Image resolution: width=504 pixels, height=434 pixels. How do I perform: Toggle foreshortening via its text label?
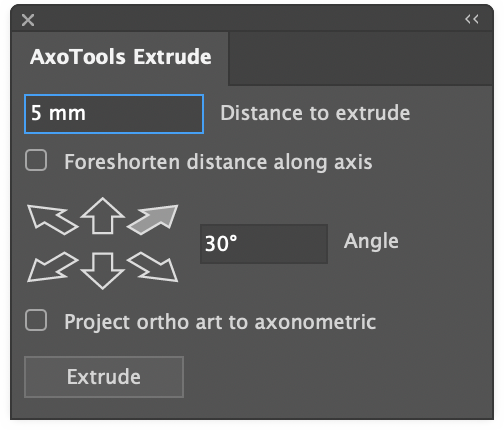(x=218, y=162)
